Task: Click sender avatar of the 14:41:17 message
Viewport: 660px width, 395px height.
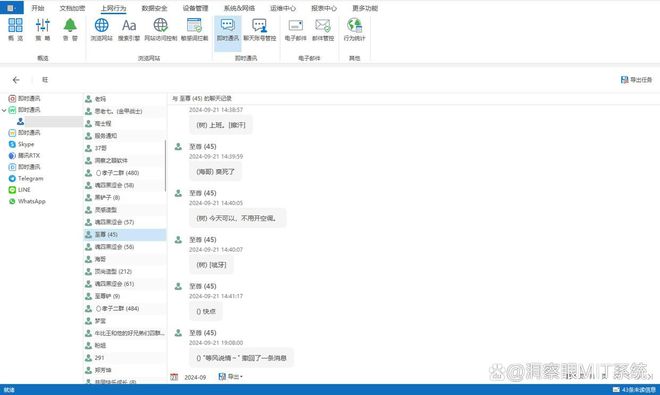Action: click(x=178, y=286)
